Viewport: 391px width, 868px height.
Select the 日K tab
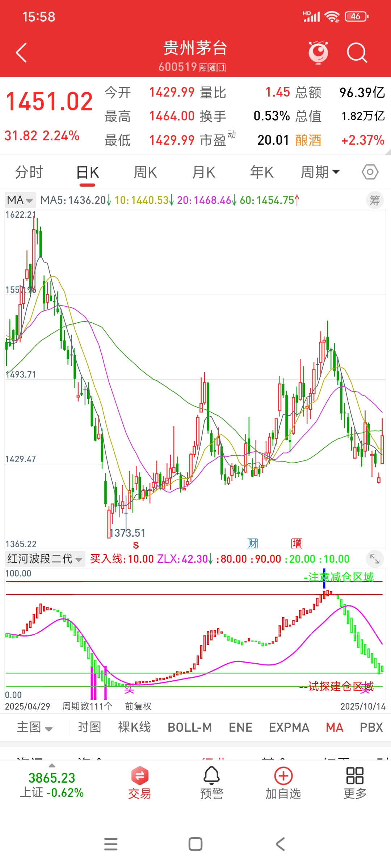coord(88,172)
